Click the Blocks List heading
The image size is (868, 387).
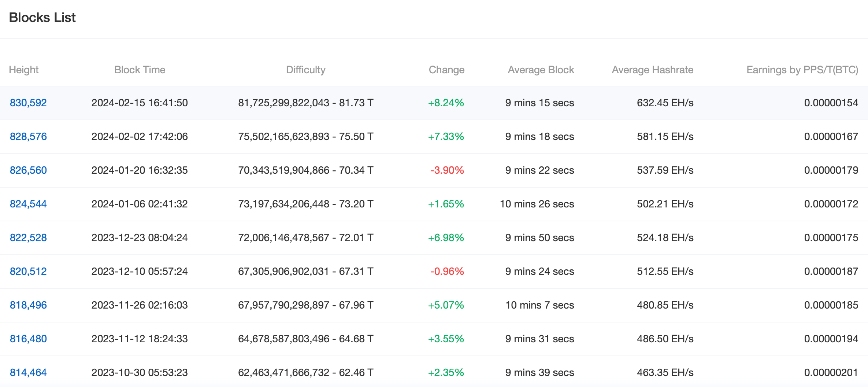click(42, 18)
